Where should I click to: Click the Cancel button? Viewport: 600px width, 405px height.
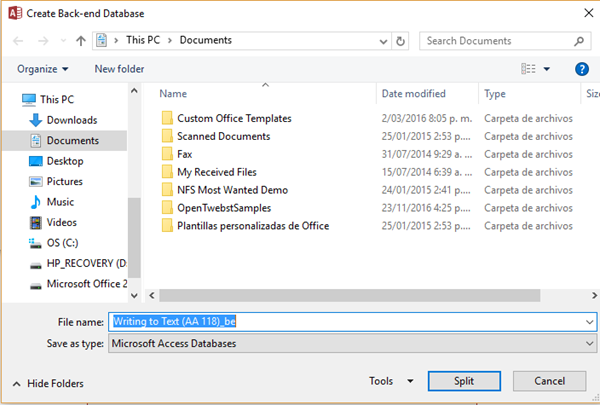point(550,381)
